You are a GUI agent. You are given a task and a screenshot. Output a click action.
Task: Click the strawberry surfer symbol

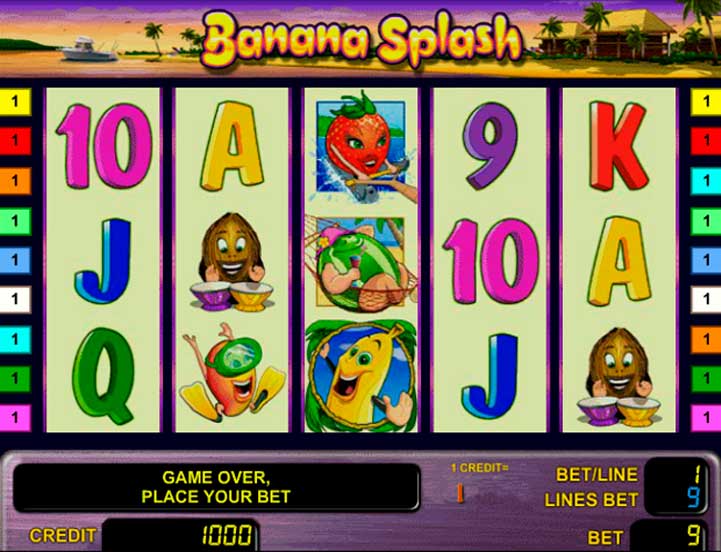tap(362, 146)
